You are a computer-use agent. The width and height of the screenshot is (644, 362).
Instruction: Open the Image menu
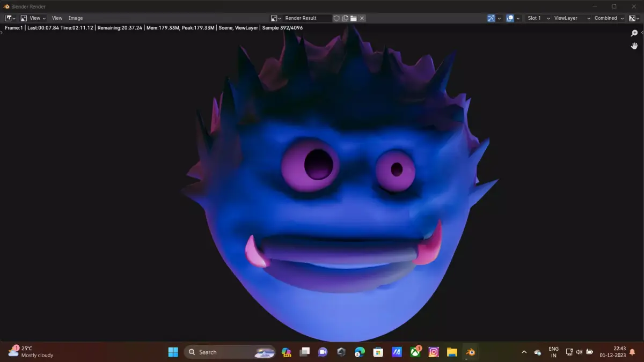[x=76, y=18]
